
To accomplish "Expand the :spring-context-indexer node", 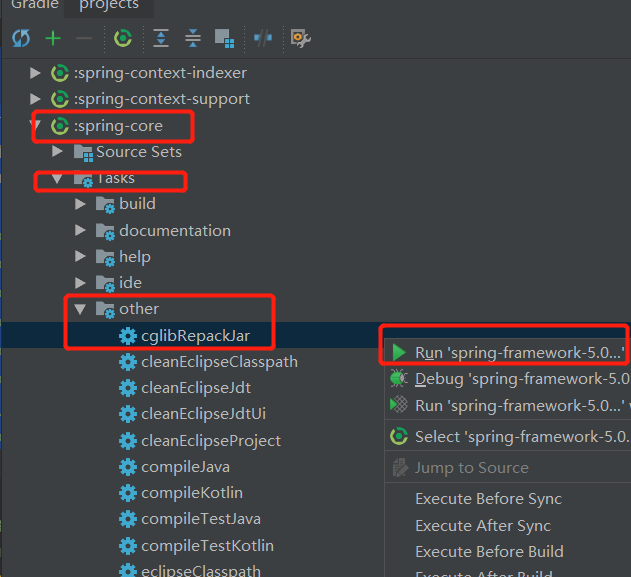I will click(35, 73).
